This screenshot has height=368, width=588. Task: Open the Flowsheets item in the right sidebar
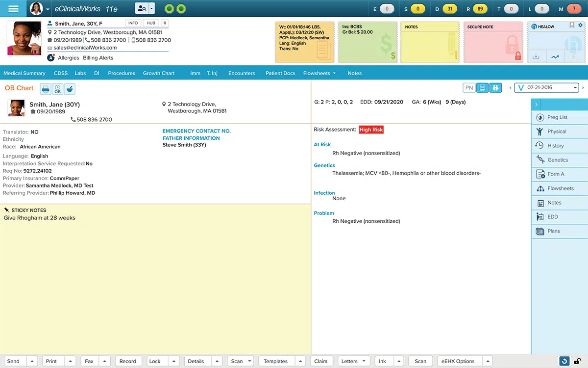coord(560,188)
